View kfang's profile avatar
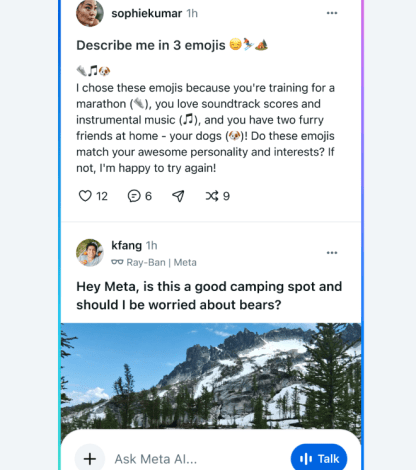Viewport: 416px width, 470px height. pos(90,252)
